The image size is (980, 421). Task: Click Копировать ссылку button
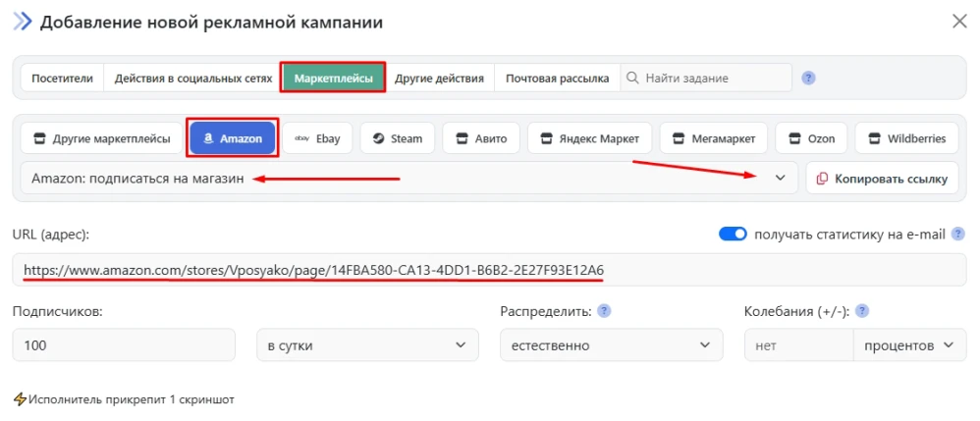[x=882, y=178]
